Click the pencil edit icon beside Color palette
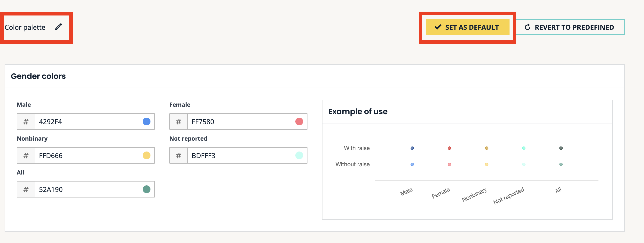Viewport: 644px width, 243px height. [58, 27]
